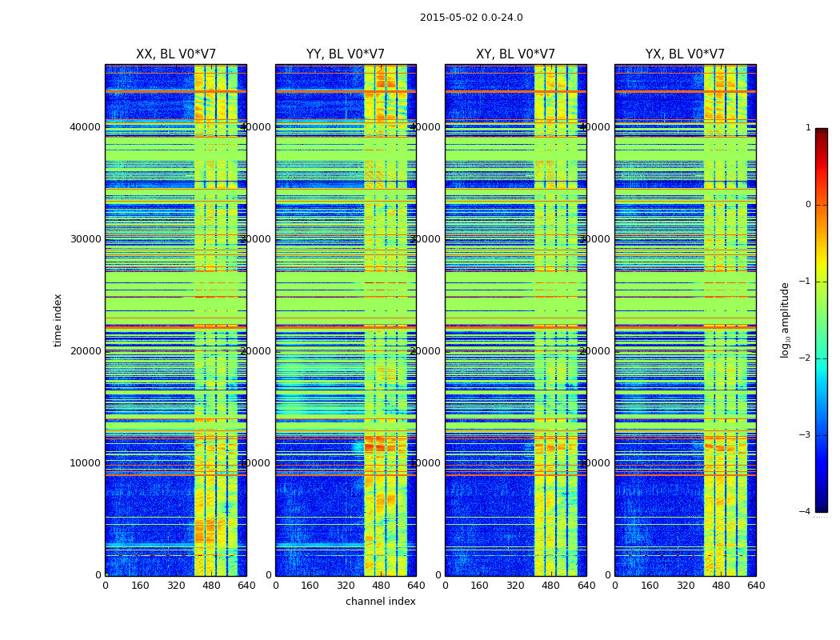The width and height of the screenshot is (840, 640).
Task: Click the figure title 2015-05-02 0.0-24.0
Action: (471, 18)
